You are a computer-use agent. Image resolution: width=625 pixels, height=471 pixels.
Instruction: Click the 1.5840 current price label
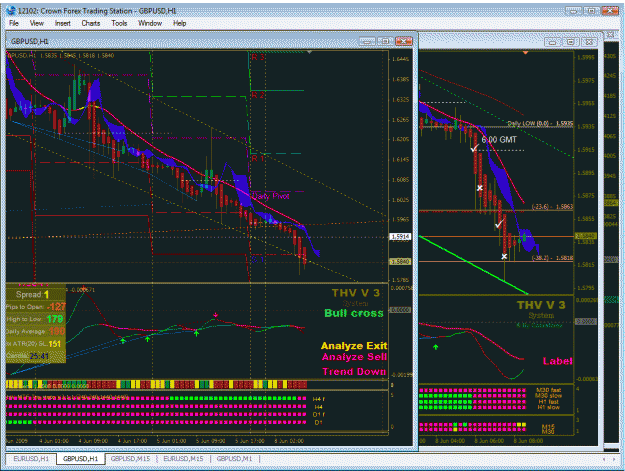coord(400,262)
